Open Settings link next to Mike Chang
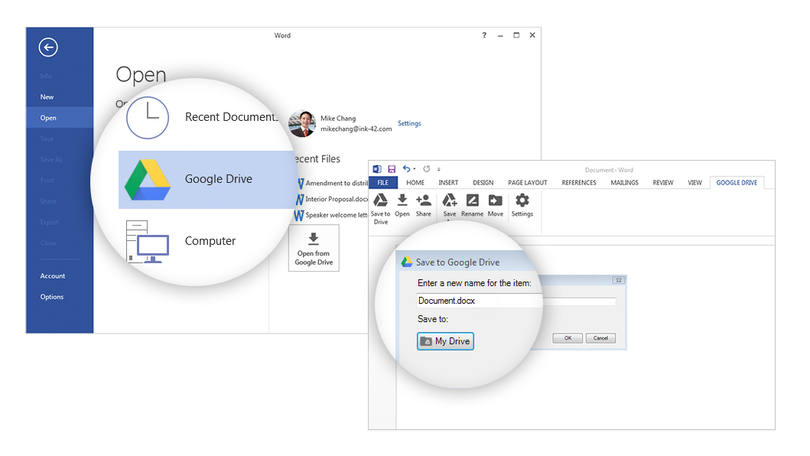 pos(409,123)
